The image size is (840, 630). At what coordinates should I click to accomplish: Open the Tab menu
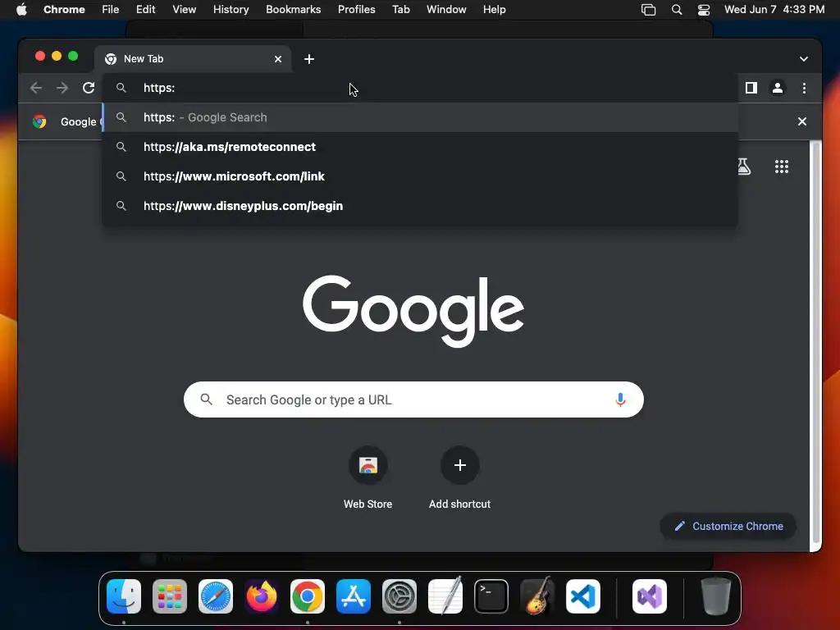pos(400,10)
